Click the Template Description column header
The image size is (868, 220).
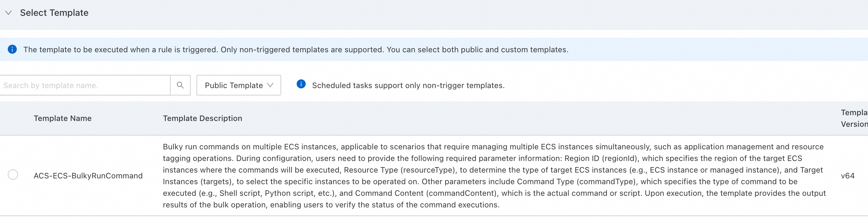tap(203, 118)
